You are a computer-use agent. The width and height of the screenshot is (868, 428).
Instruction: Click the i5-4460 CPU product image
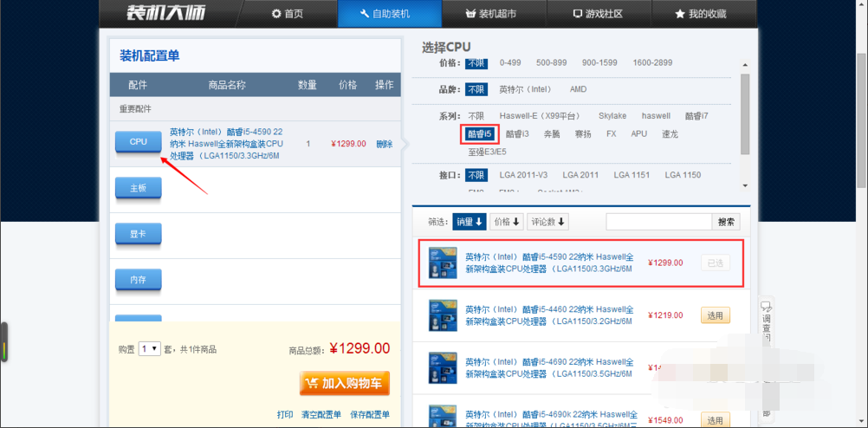[443, 315]
